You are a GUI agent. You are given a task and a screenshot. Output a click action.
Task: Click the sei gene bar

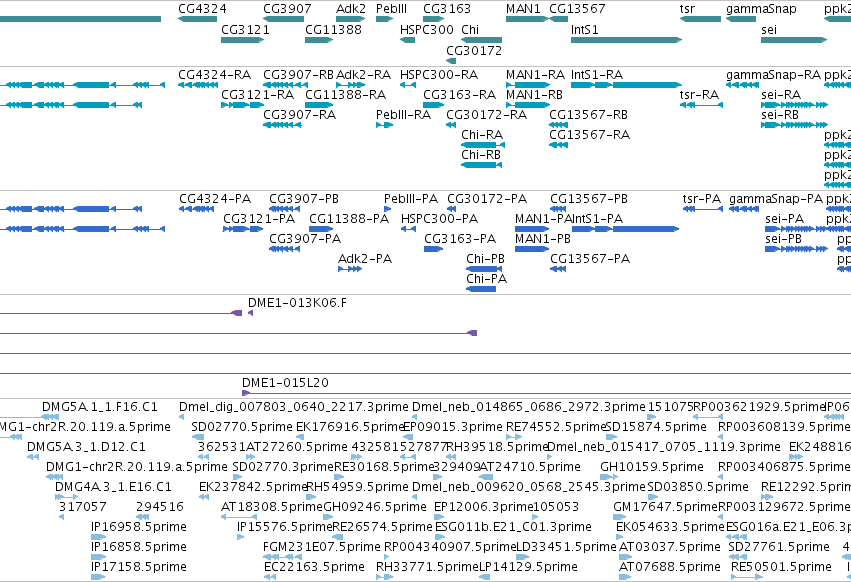pyautogui.click(x=794, y=40)
